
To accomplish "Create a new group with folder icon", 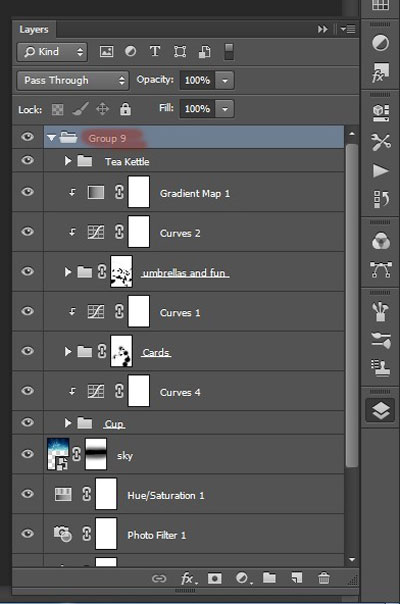I will (269, 577).
